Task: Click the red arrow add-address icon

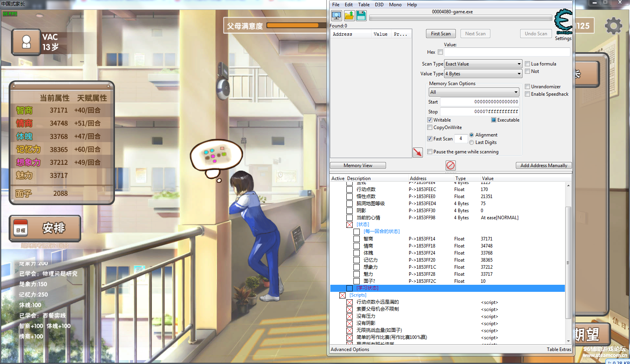Action: (x=418, y=152)
